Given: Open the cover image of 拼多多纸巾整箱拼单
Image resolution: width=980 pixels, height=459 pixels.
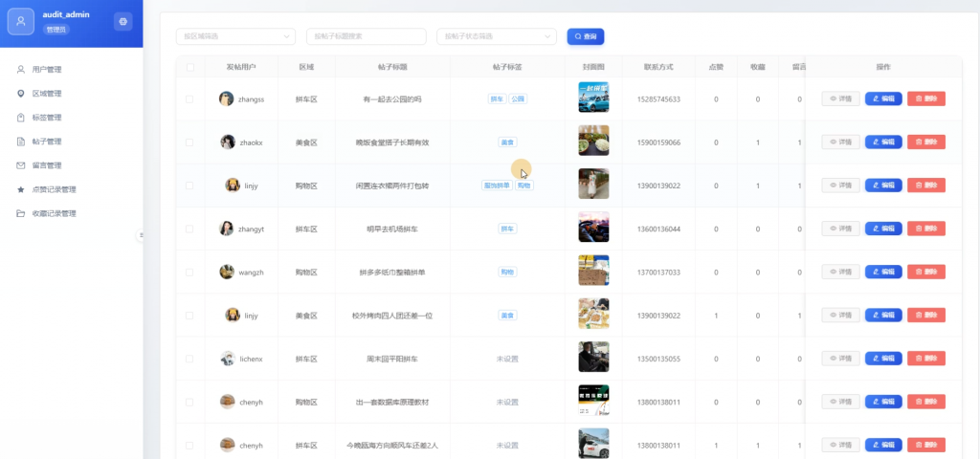Looking at the screenshot, I should click(593, 271).
